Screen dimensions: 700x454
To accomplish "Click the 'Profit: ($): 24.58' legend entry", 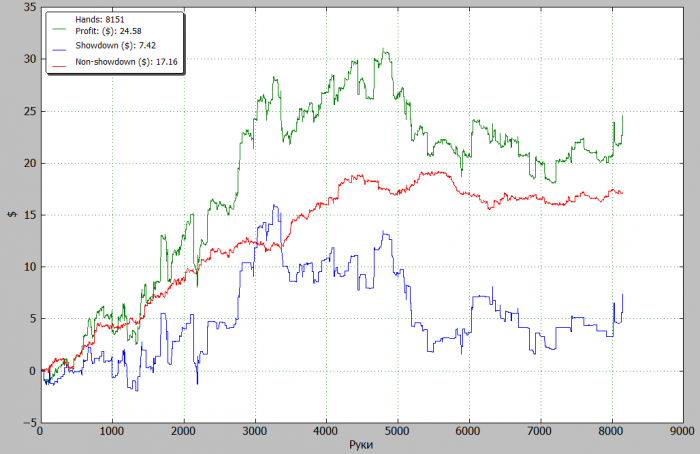I will (108, 31).
